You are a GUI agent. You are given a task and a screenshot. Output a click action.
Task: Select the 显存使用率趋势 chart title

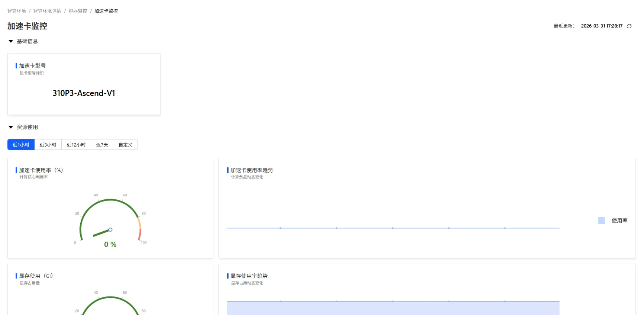[x=249, y=276]
